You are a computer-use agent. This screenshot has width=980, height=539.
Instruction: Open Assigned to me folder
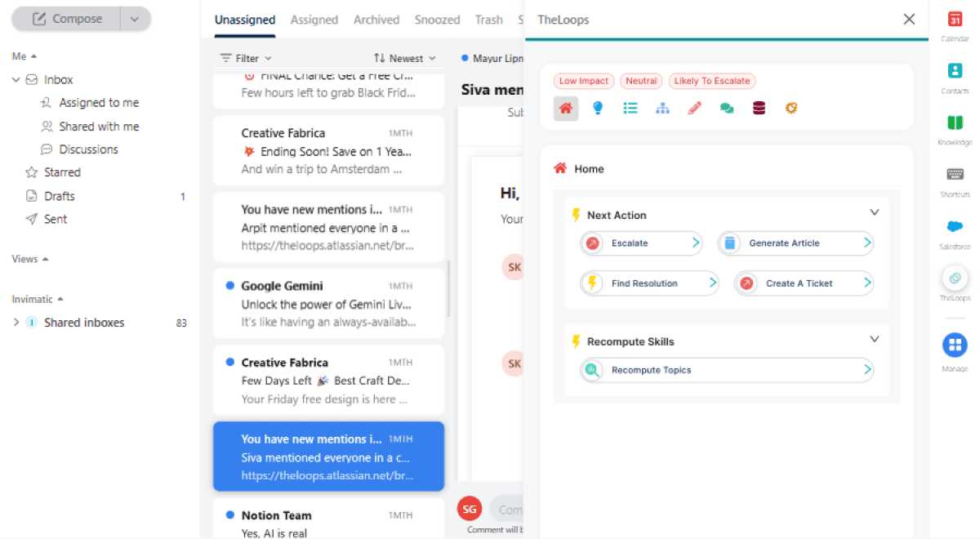pos(90,103)
